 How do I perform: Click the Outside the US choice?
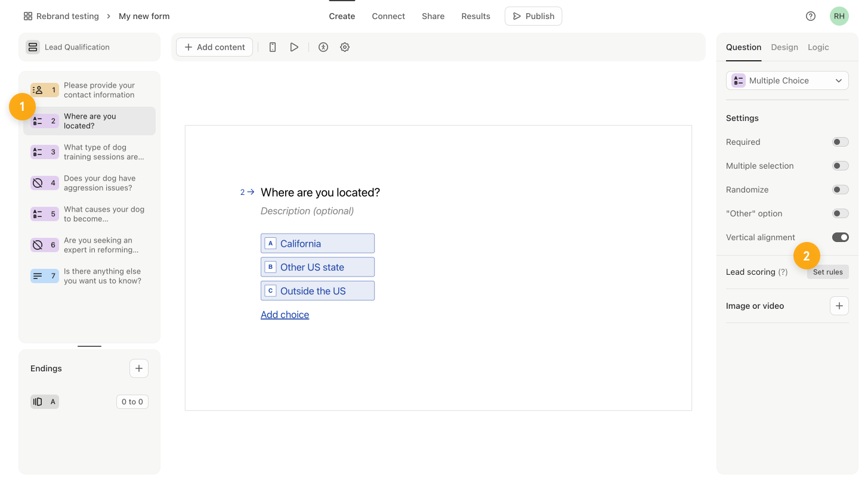click(317, 291)
